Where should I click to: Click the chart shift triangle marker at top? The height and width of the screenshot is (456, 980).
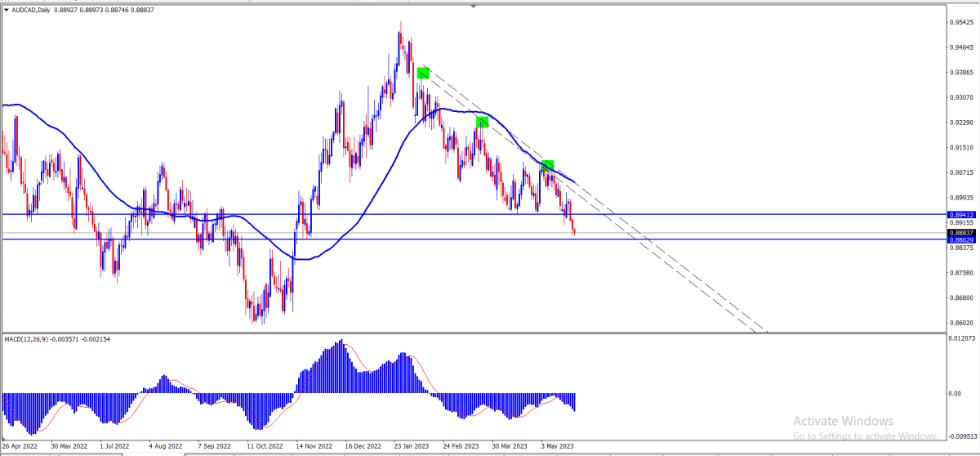474,6
